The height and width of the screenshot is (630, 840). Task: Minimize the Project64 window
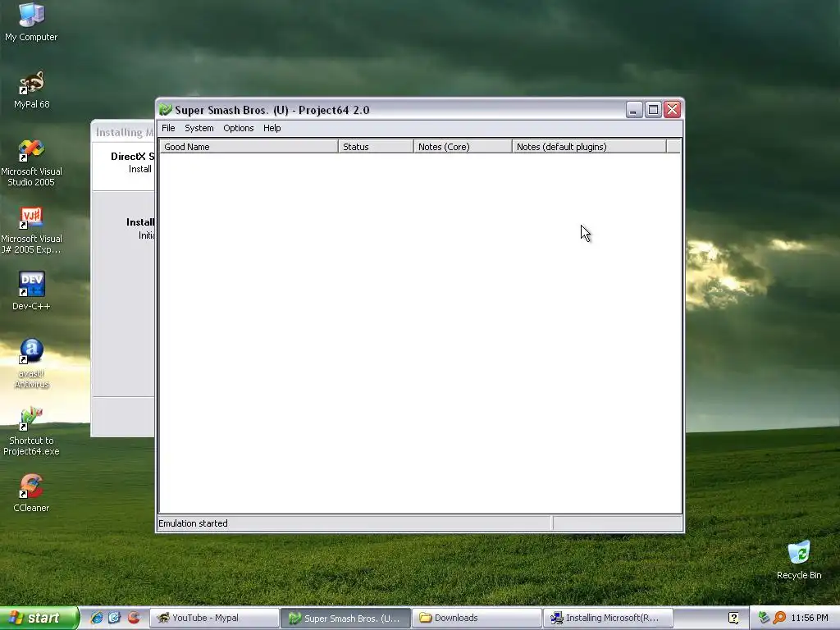click(634, 110)
